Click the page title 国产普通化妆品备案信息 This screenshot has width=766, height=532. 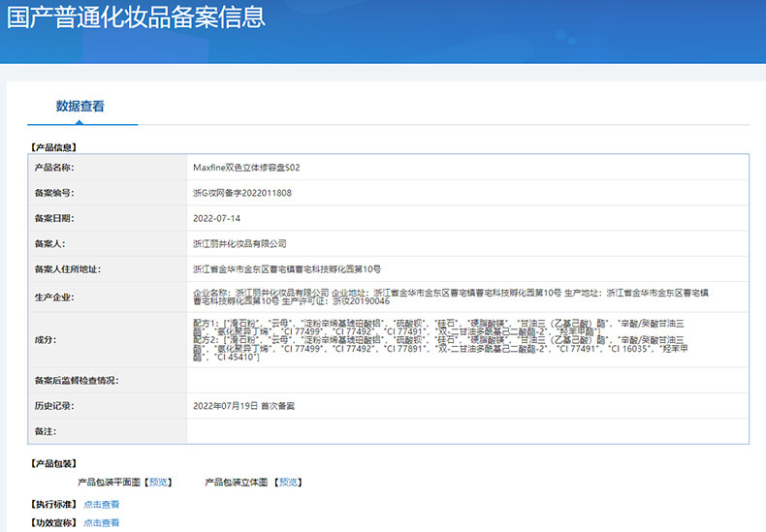(136, 17)
